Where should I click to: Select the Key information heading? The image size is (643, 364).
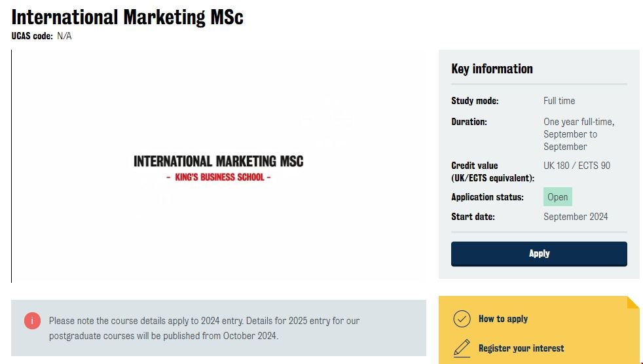tap(492, 69)
